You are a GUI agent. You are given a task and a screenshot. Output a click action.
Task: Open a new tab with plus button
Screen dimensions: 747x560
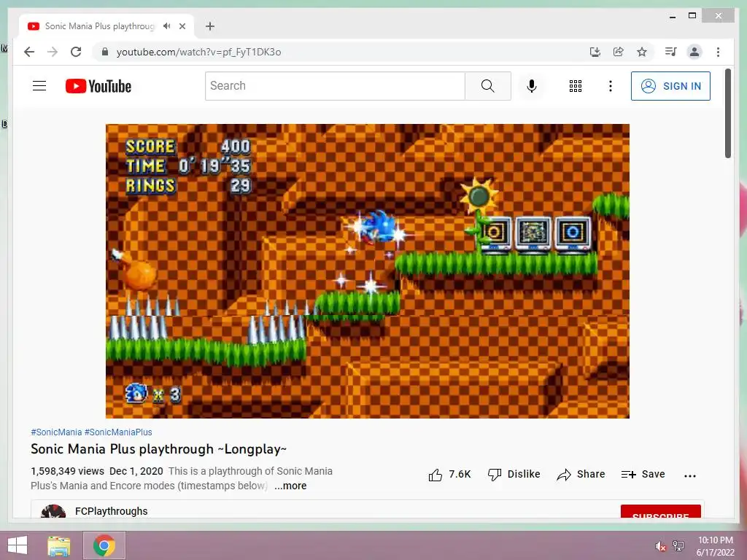pos(210,26)
